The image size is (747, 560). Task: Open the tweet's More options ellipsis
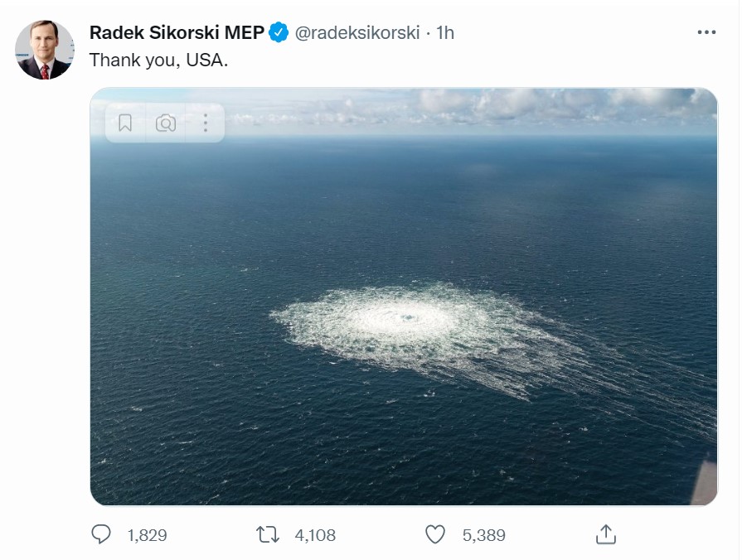pos(706,32)
